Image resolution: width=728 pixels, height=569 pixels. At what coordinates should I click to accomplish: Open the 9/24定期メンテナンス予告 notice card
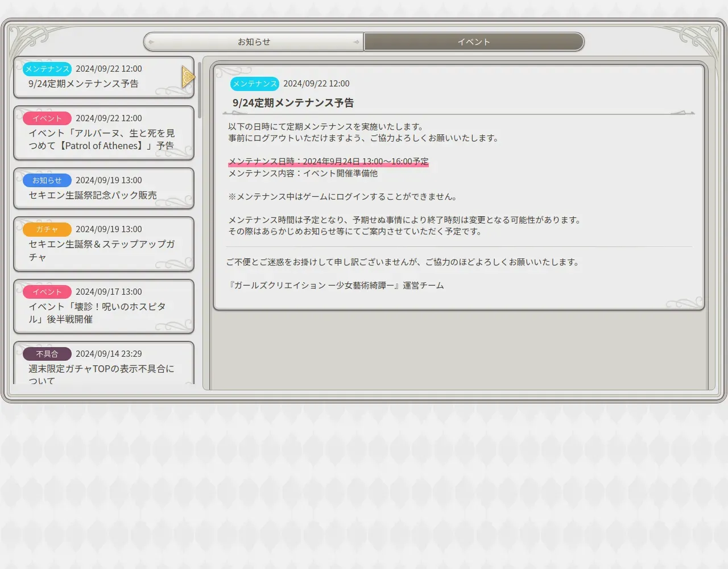(x=104, y=77)
